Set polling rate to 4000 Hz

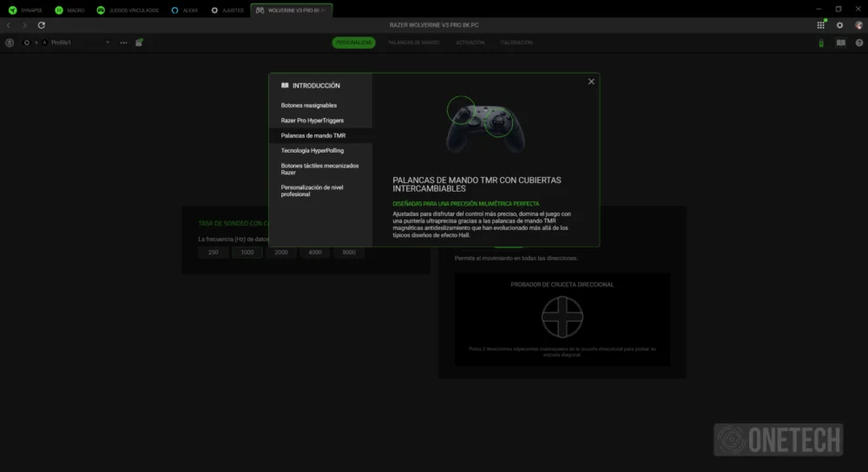pos(315,252)
